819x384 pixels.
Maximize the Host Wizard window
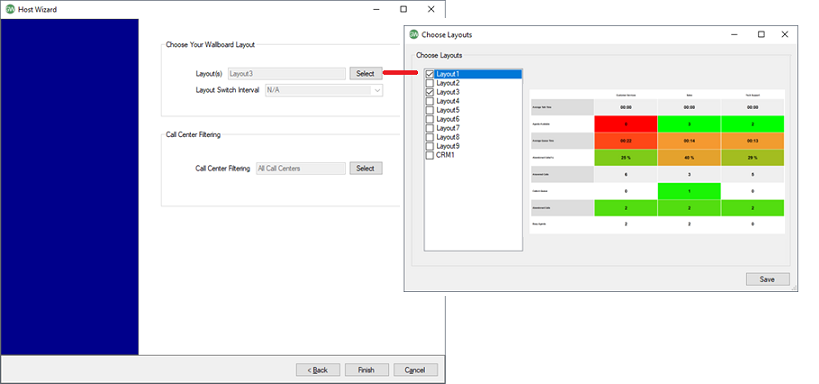pos(403,9)
